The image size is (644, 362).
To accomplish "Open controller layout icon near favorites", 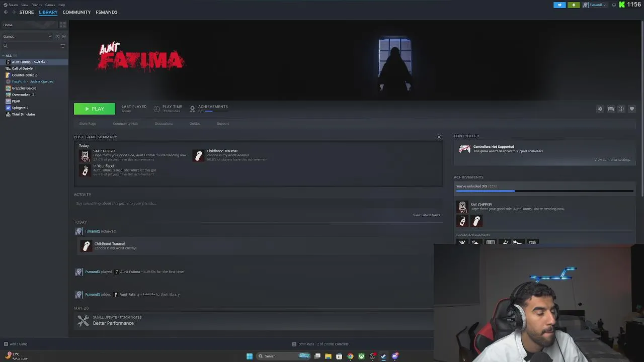I will click(x=611, y=109).
